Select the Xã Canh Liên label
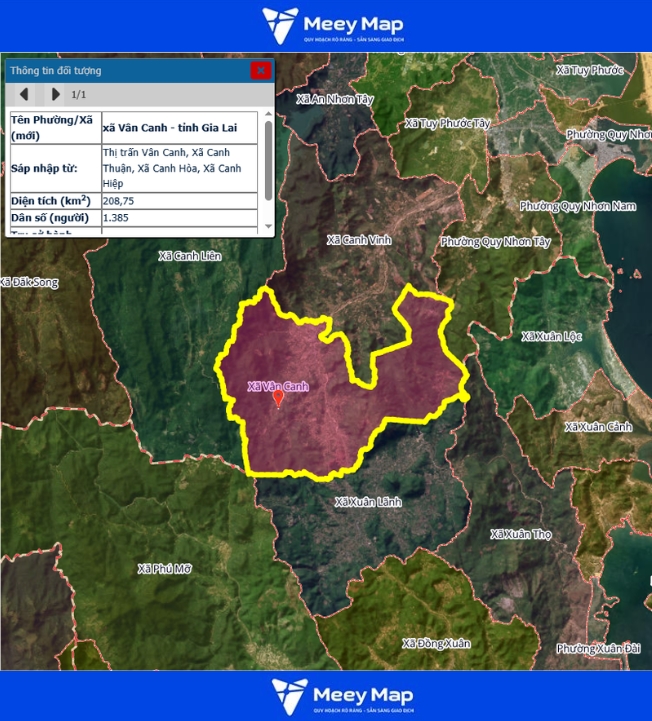 (189, 256)
